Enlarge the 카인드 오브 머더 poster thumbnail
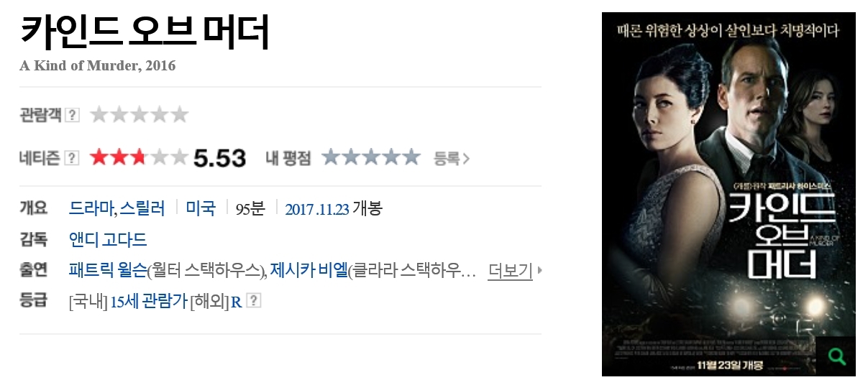The height and width of the screenshot is (385, 868). point(728,194)
